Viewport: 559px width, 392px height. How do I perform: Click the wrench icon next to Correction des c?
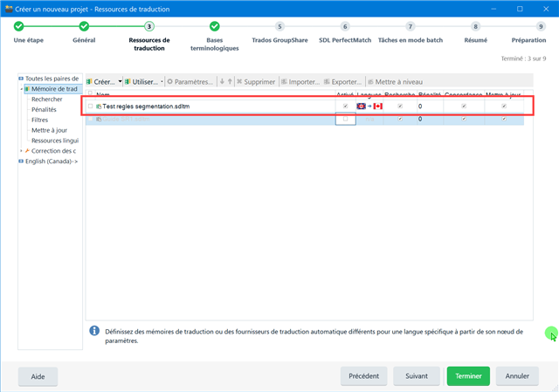27,151
